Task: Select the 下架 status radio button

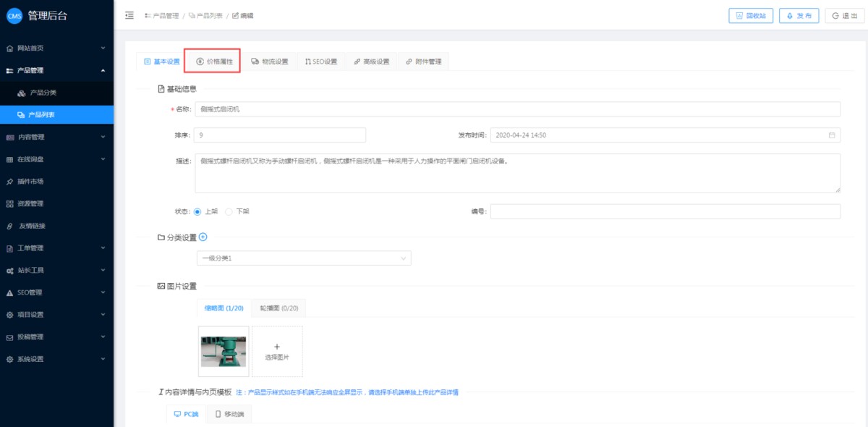Action: pos(229,211)
